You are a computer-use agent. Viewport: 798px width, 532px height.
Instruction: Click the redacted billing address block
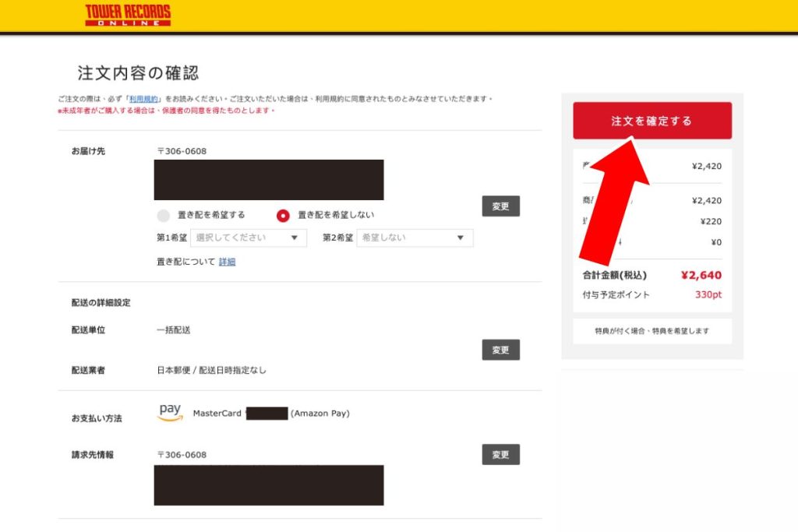[x=269, y=485]
